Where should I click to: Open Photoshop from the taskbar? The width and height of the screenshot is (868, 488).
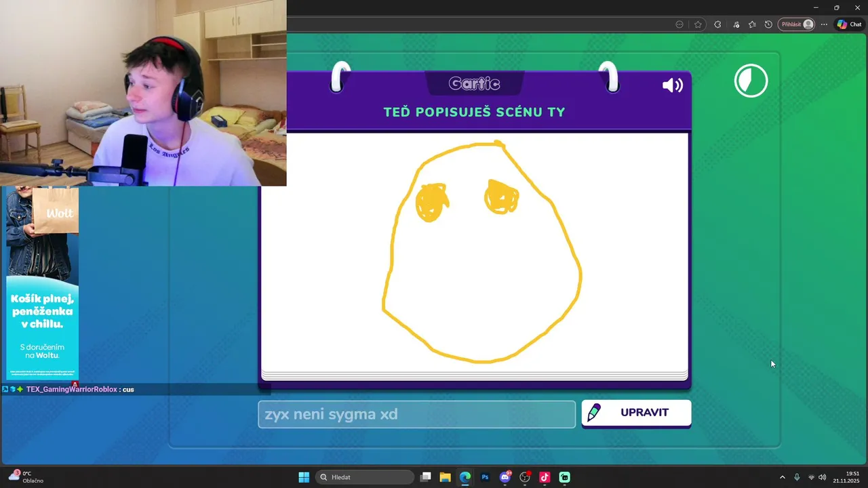pyautogui.click(x=485, y=477)
